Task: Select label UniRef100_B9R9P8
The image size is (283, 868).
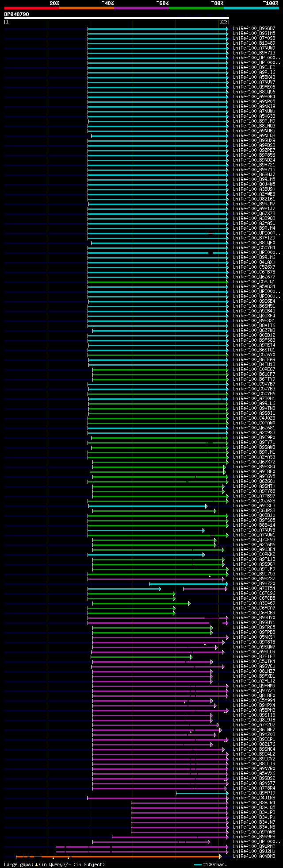Action: coord(254,837)
